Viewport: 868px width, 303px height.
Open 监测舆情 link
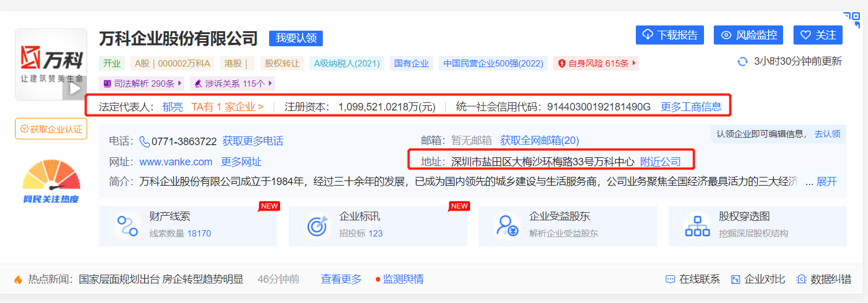click(400, 279)
